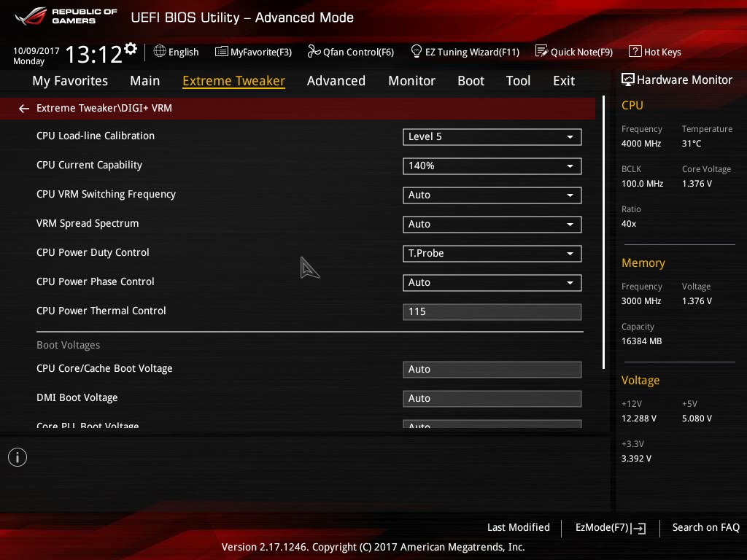This screenshot has width=747, height=560.
Task: Click Core Voltage value 1.376 V under CPU
Action: click(697, 183)
